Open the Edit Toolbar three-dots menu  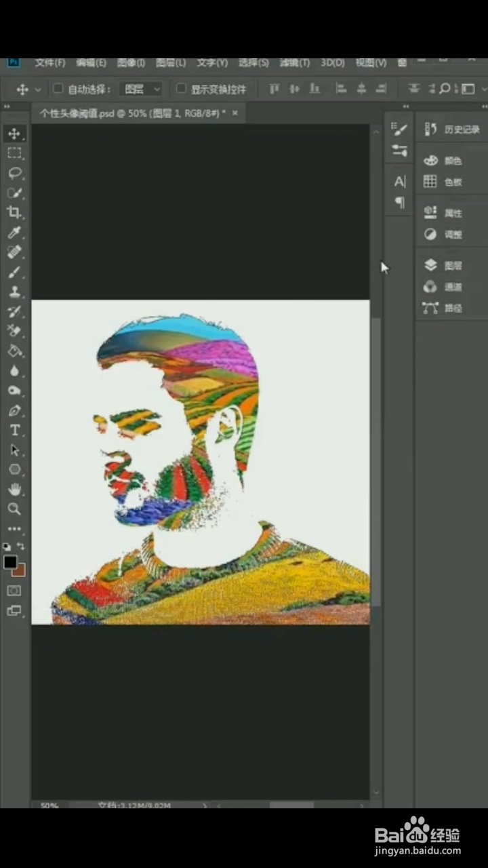[14, 528]
